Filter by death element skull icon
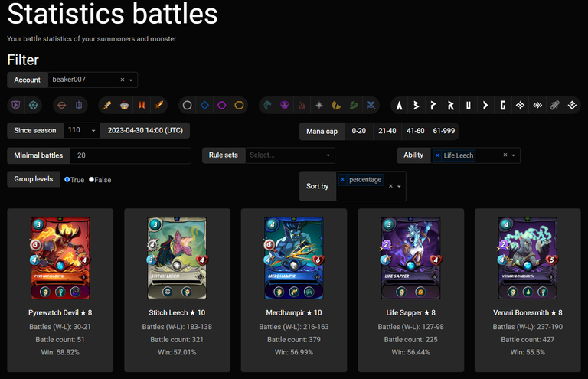The image size is (588, 379). 285,106
